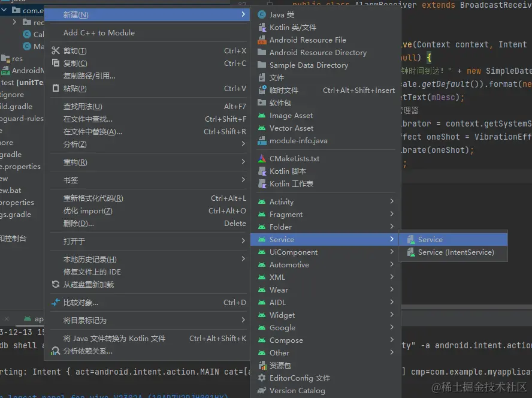The height and width of the screenshot is (398, 532).
Task: Select Service (IntentService) option
Action: pos(454,252)
